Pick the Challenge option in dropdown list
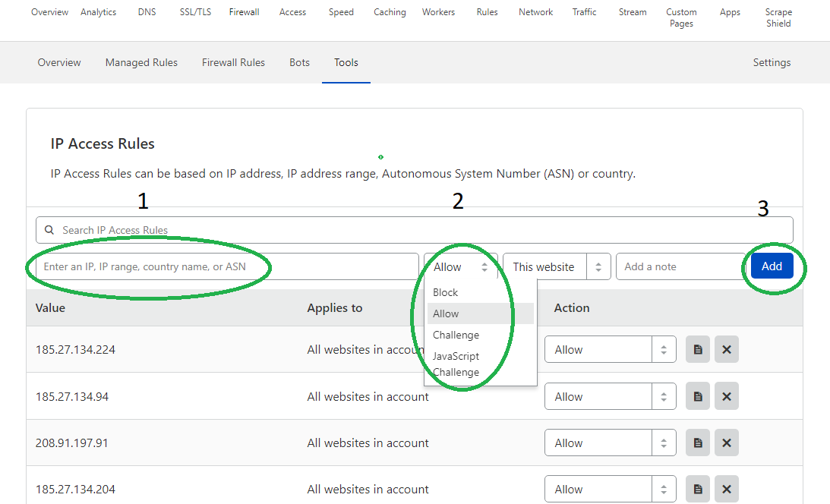830x504 pixels. [x=456, y=335]
